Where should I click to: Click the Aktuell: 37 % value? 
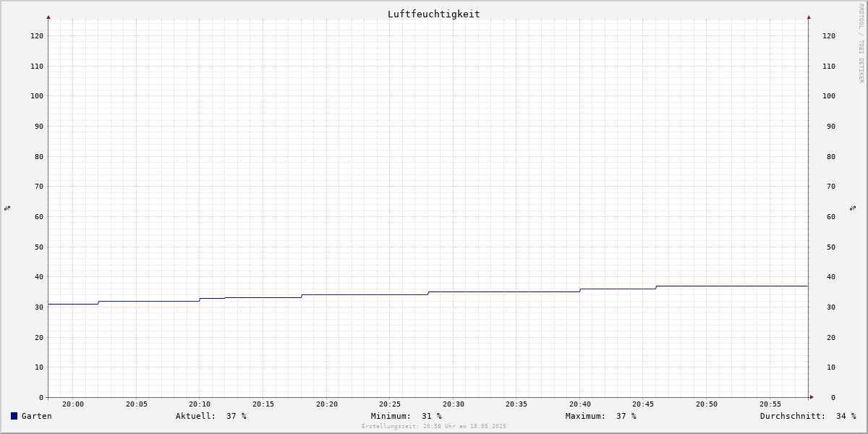[x=211, y=416]
